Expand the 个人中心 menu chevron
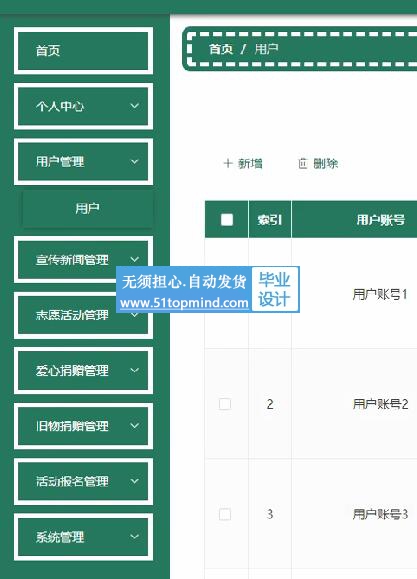Screen dimensions: 417x579 point(135,106)
